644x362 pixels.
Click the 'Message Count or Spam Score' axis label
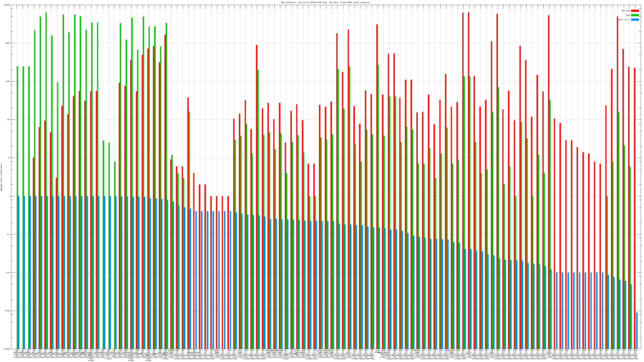coord(1,177)
